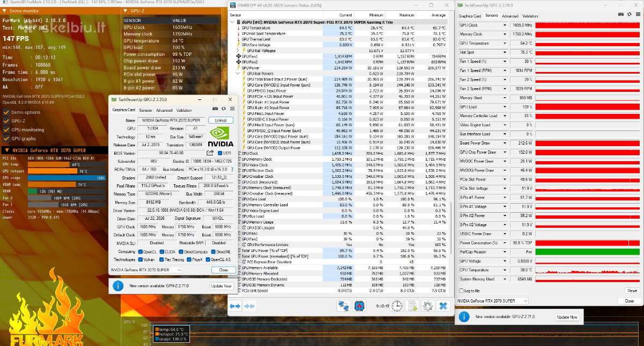This screenshot has width=644, height=346.
Task: Click Update Now in the small GPU-Z window
Action: coord(221,286)
